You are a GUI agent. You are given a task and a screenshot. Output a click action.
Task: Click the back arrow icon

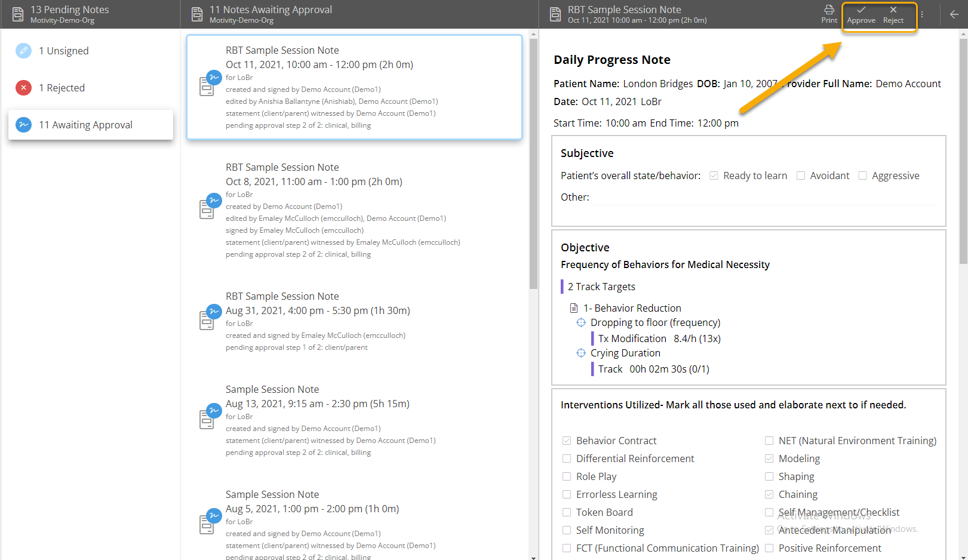[954, 14]
